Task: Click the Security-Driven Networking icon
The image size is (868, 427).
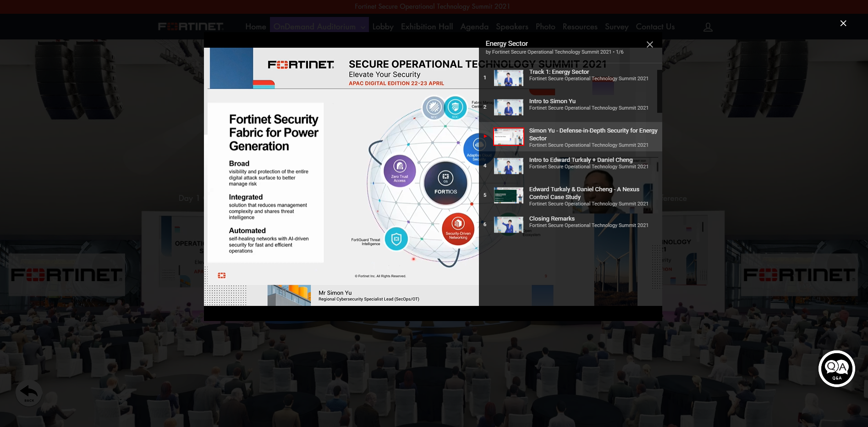Action: 458,229
